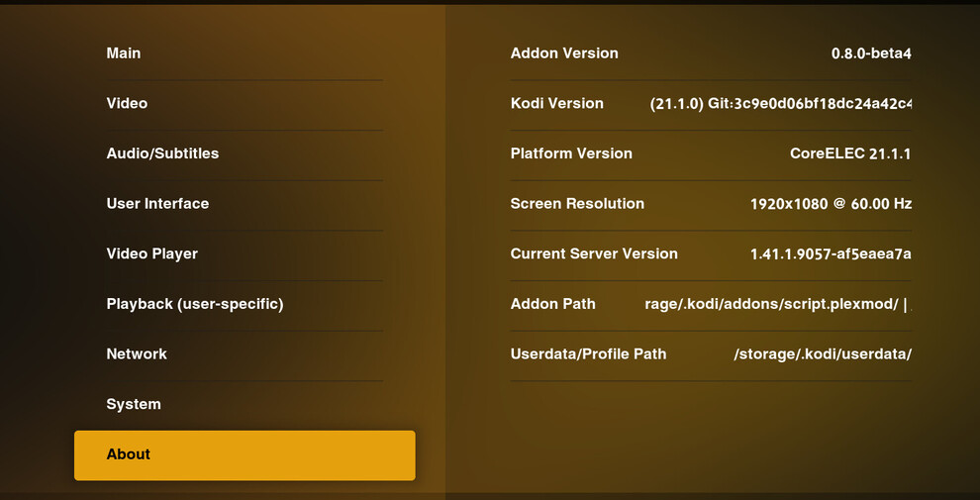
Task: Select the 1920x1080 @ 60.00 Hz value
Action: tap(830, 204)
